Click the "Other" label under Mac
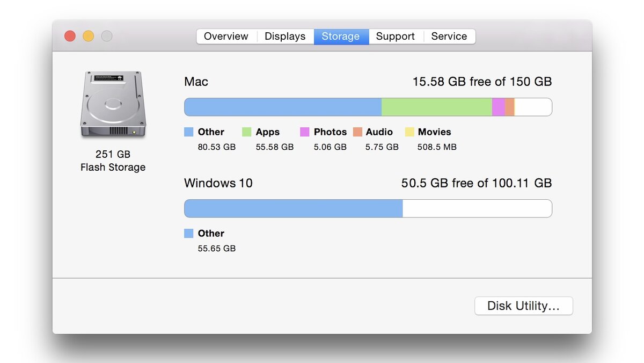The width and height of the screenshot is (644, 363). (x=211, y=132)
